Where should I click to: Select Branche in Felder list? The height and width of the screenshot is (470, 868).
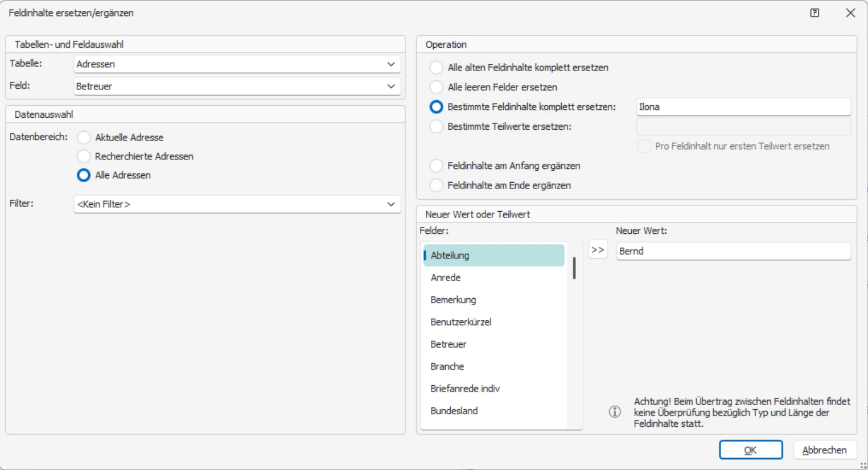(x=494, y=366)
